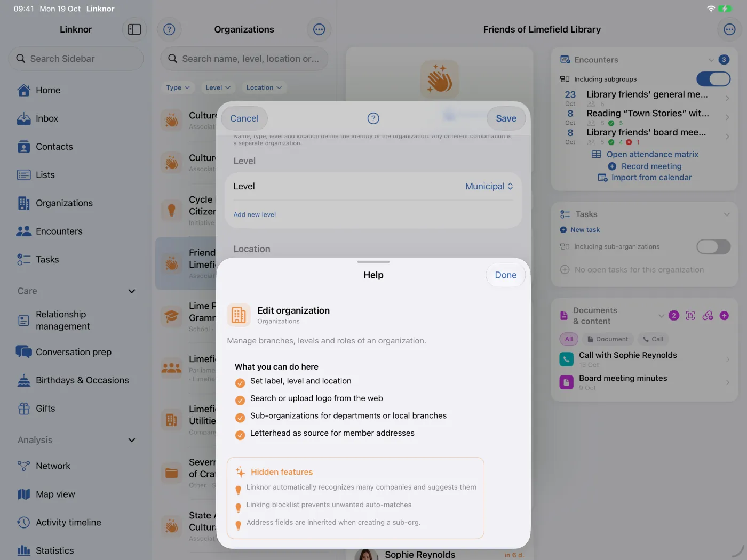The image size is (747, 560).
Task: Click Done in the Help sheet
Action: [x=506, y=275]
